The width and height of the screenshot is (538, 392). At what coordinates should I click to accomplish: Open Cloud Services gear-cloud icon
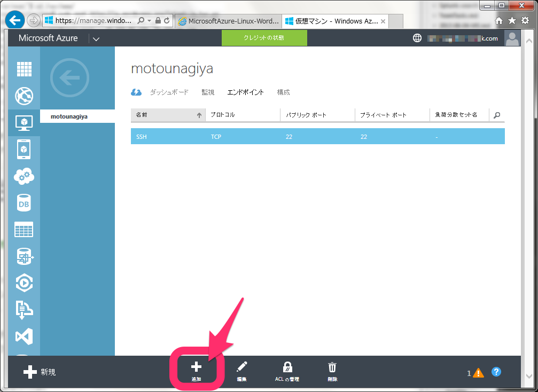pos(24,176)
